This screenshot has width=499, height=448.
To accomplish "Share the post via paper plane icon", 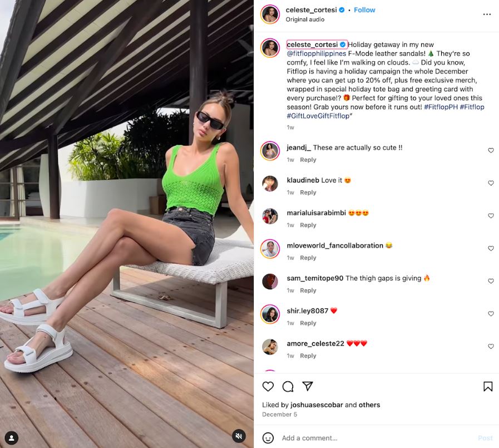I will 308,386.
